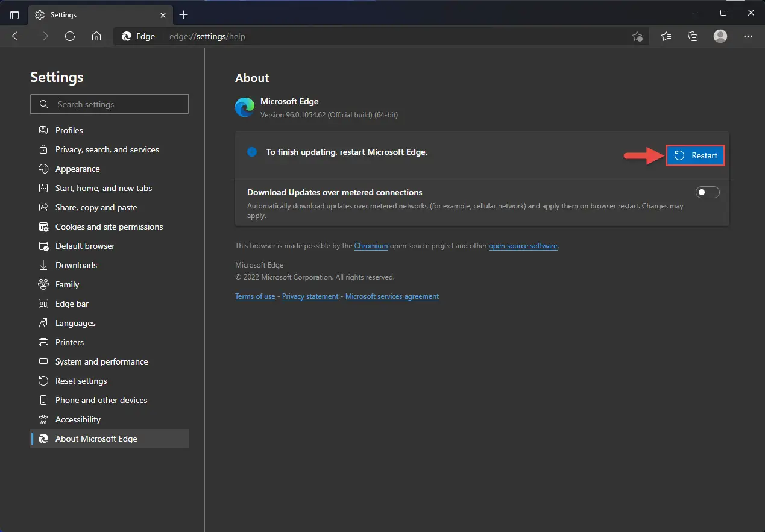
Task: Click the Edge site identity icon in address bar
Action: pyautogui.click(x=127, y=36)
